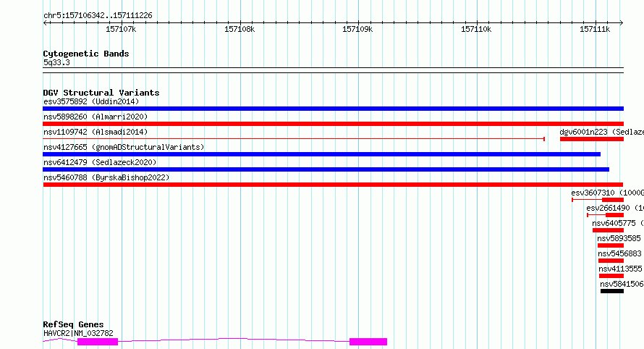Click the nsv4127665 gnomAD blue variant bar

pyautogui.click(x=321, y=154)
